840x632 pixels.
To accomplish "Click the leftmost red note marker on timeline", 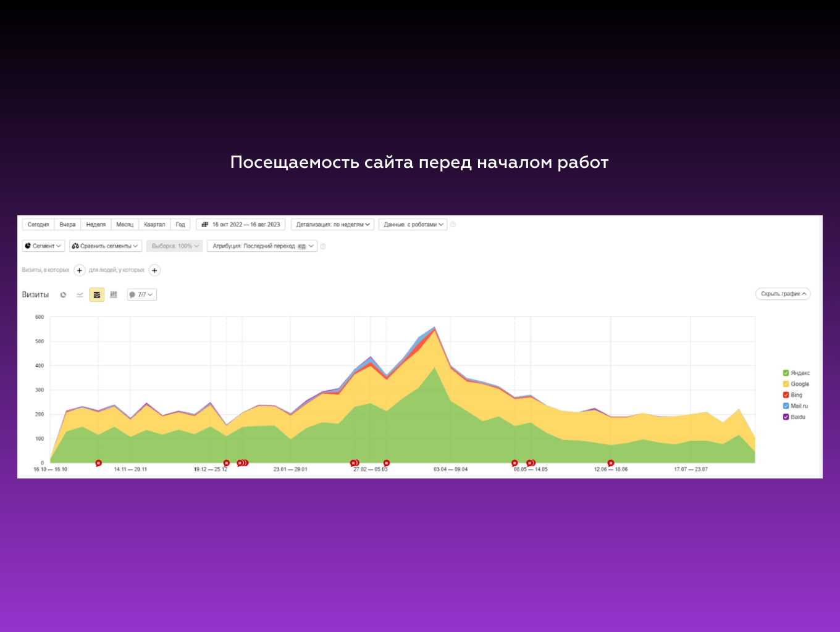I will (98, 463).
